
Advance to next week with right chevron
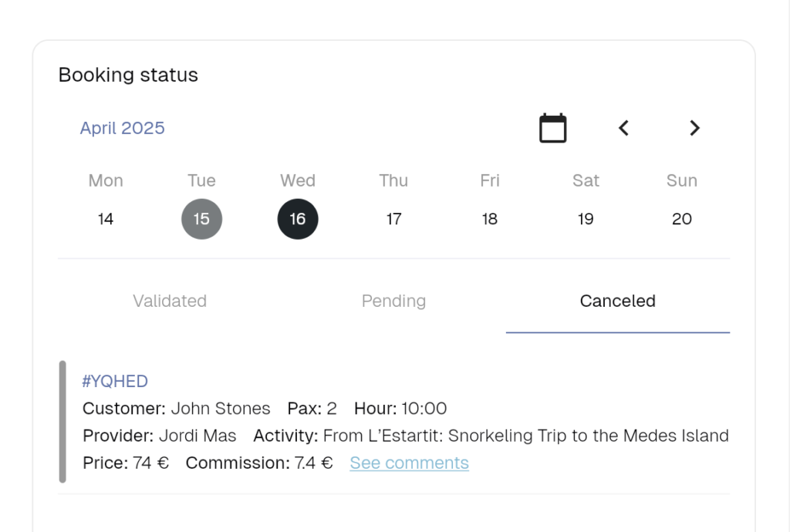(695, 128)
